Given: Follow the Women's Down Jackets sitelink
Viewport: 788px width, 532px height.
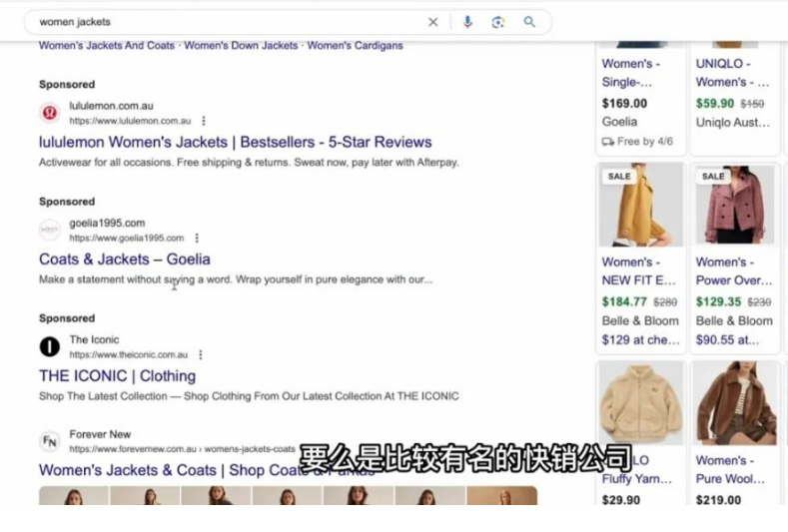Looking at the screenshot, I should click(x=241, y=45).
